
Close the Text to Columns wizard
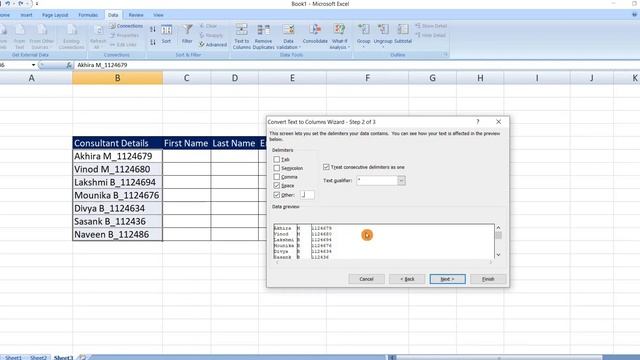coord(498,122)
